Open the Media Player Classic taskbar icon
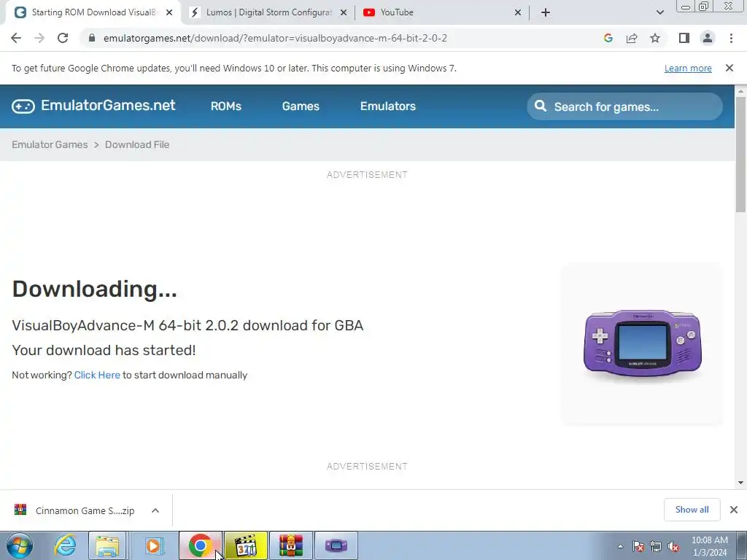The width and height of the screenshot is (747, 560). (x=247, y=545)
